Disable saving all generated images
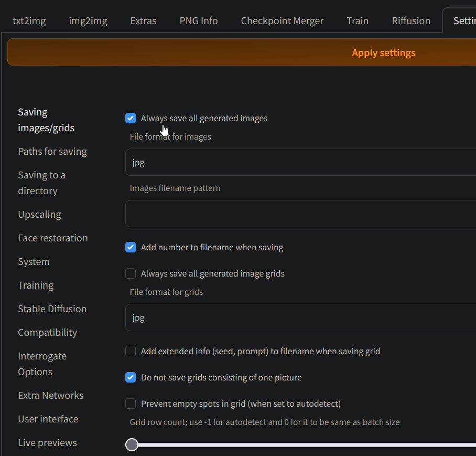The height and width of the screenshot is (456, 476). click(x=130, y=118)
